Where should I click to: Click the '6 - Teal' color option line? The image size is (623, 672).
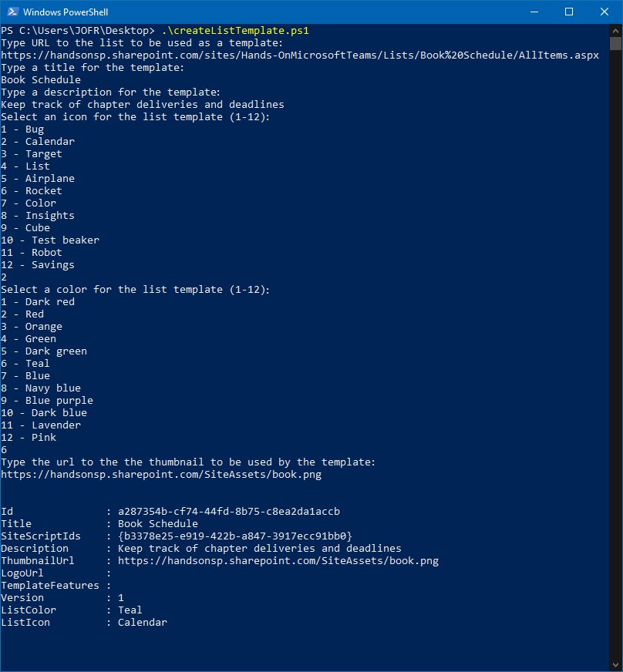(25, 364)
